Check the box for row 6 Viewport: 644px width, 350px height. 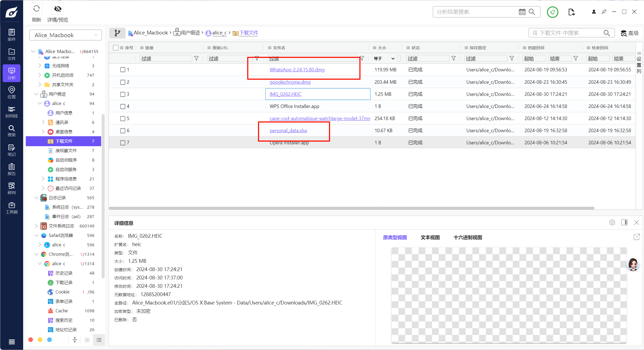[x=123, y=131]
